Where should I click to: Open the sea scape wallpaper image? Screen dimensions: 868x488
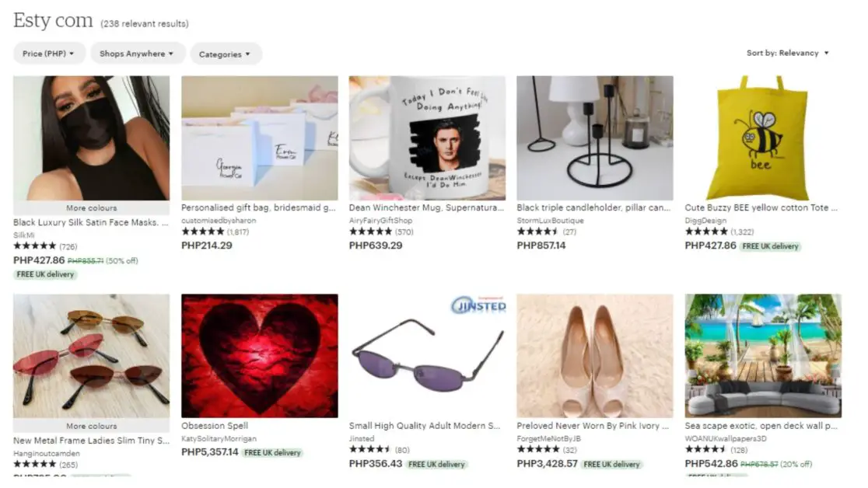click(x=763, y=356)
